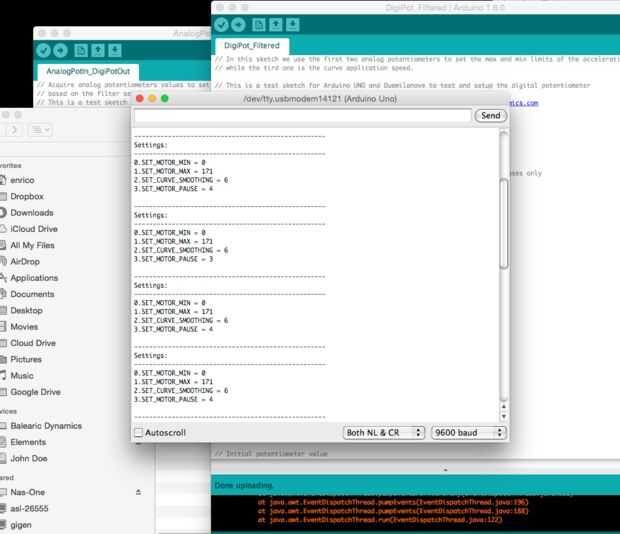
Task: Click serial monitor vertical scrollbar thumb
Action: click(x=504, y=223)
